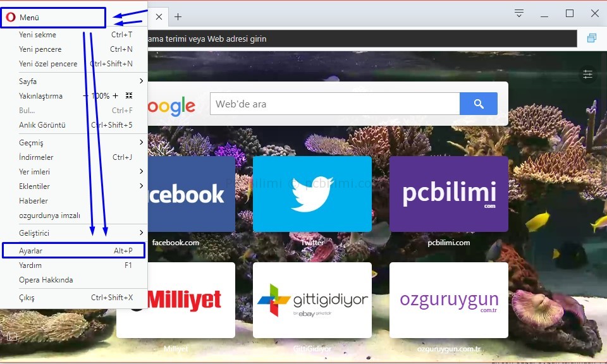Click the facebook.com tile label
The width and height of the screenshot is (607, 364).
point(176,243)
